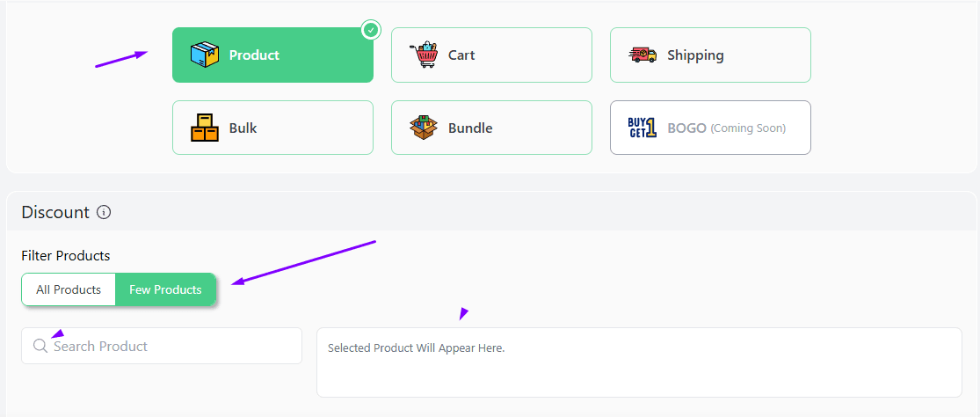This screenshot has width=980, height=417.
Task: Click the open package Bundle icon
Action: pos(424,128)
